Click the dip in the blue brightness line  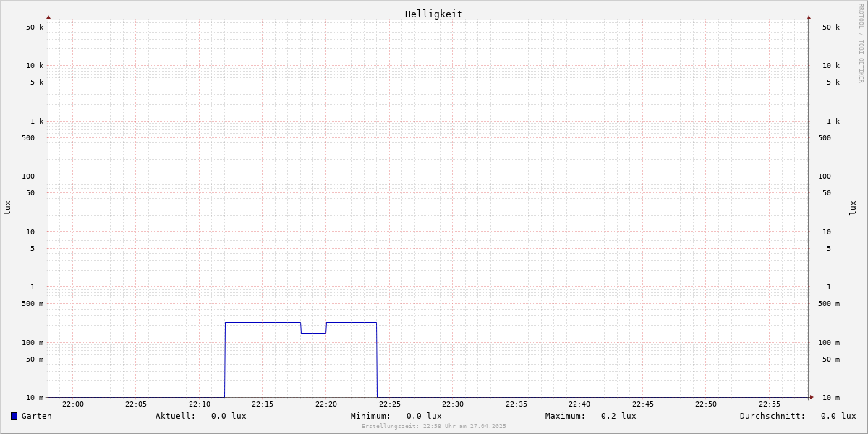(313, 333)
